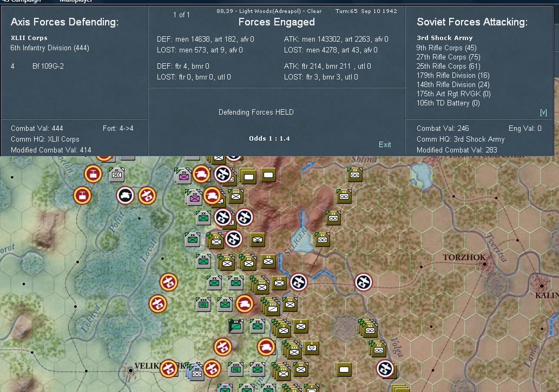Screen dimensions: 559x392
Task: Click the Turn:65 Sep 10 1942 date
Action: click(366, 11)
